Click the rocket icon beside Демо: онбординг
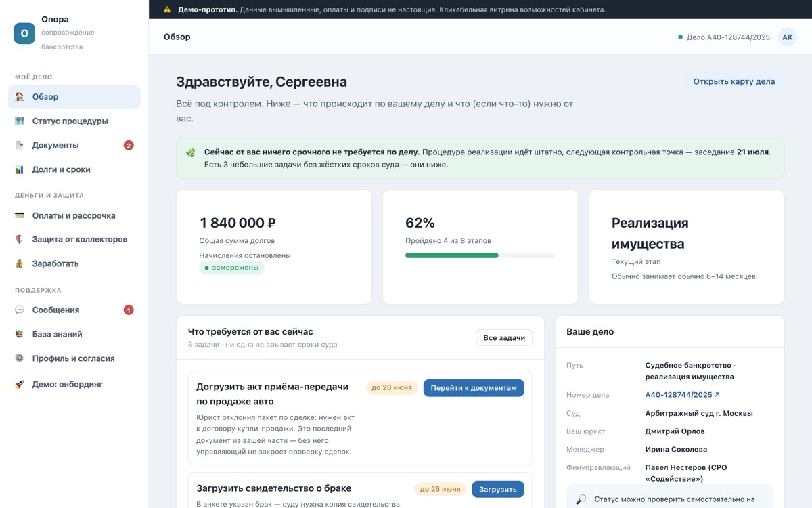 pyautogui.click(x=20, y=385)
